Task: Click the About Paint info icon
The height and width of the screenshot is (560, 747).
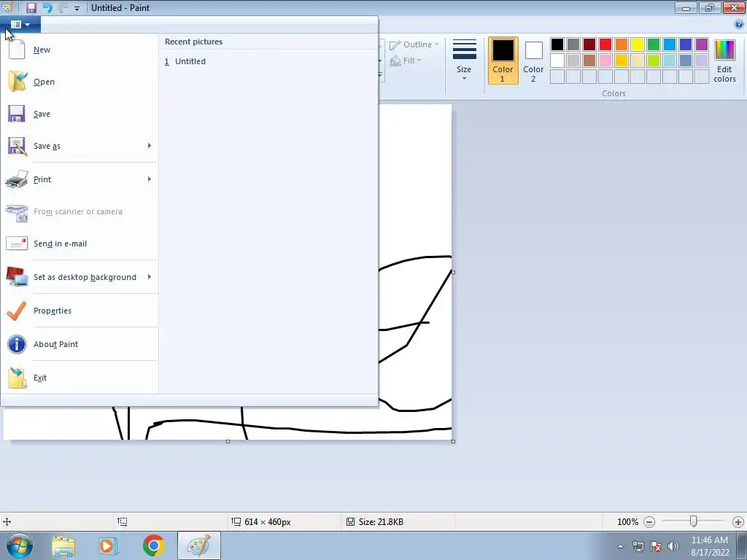Action: tap(17, 344)
